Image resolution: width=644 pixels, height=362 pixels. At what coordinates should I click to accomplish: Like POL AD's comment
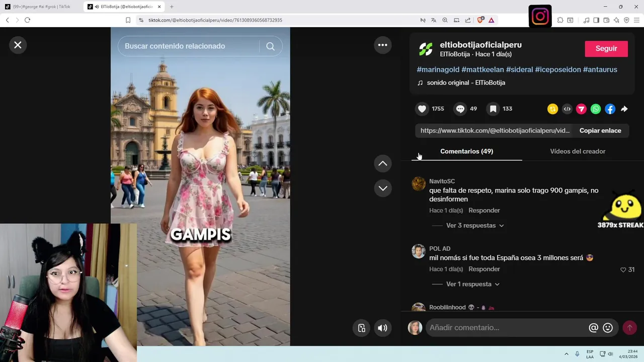point(623,270)
